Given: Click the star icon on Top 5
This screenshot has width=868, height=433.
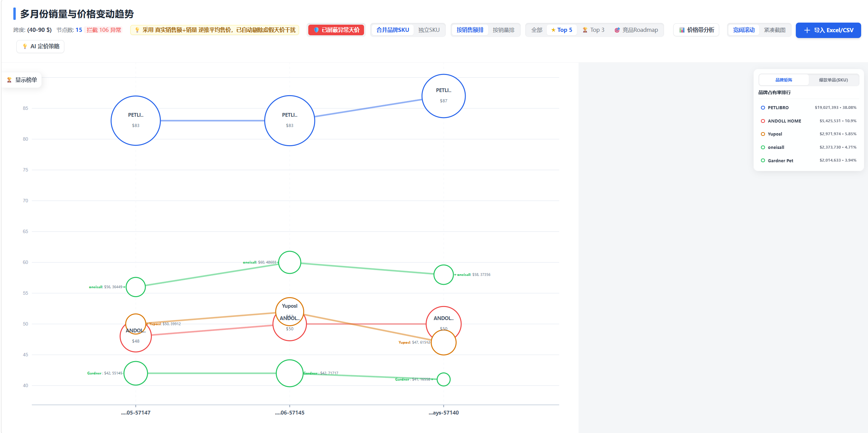Looking at the screenshot, I should tap(553, 30).
